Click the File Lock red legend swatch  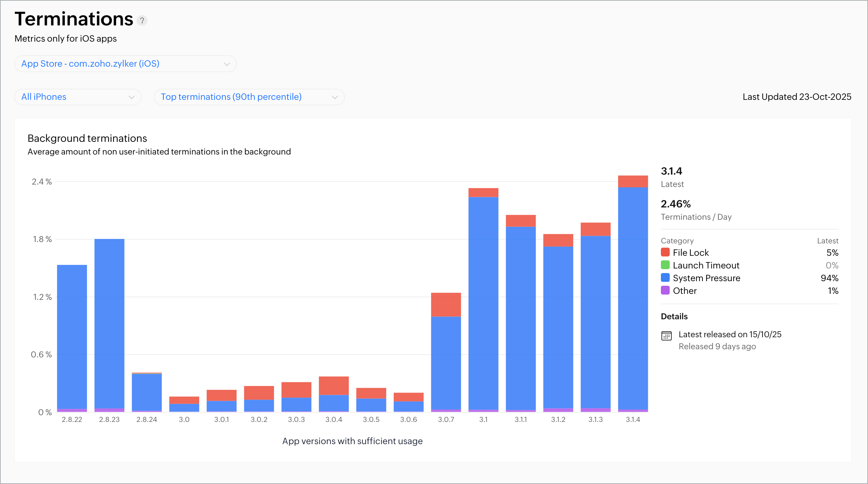click(665, 252)
